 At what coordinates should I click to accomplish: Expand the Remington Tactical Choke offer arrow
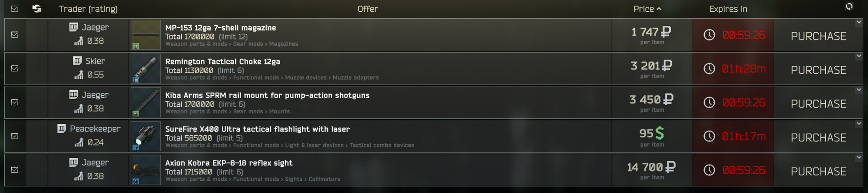click(859, 56)
